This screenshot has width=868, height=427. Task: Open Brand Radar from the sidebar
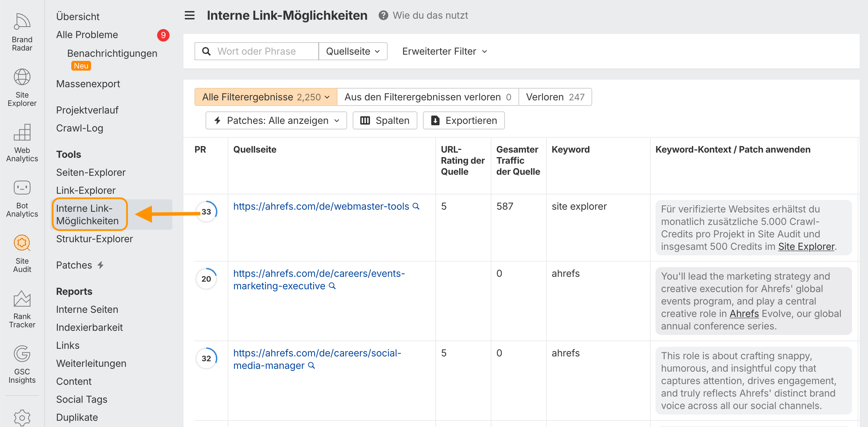22,32
